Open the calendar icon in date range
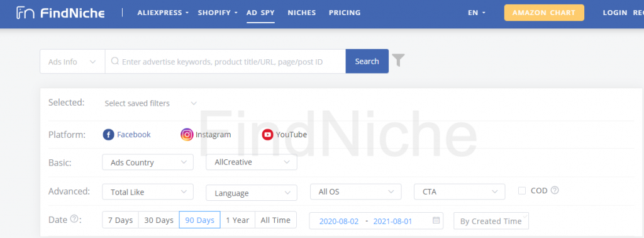This screenshot has height=238, width=644. click(x=436, y=220)
